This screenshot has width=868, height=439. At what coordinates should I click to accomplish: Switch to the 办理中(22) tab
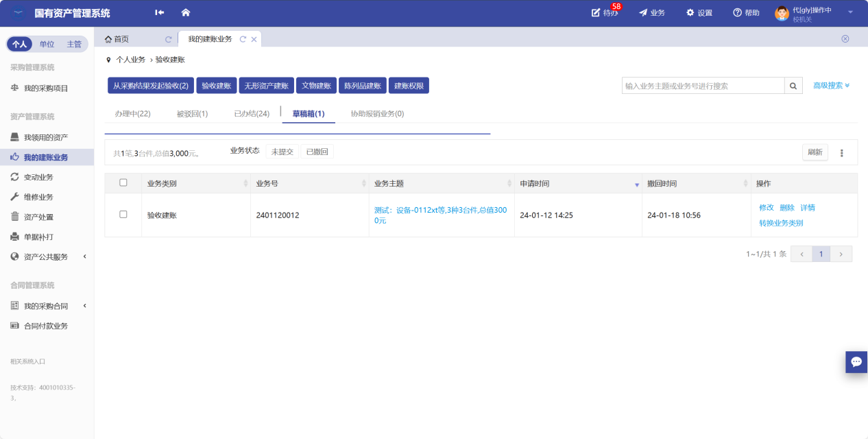point(132,114)
